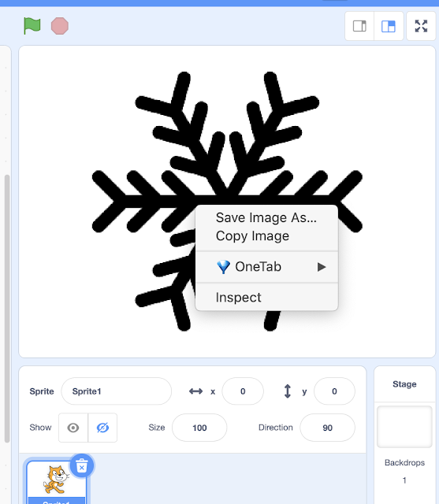Screen dimensions: 439x504
Task: Show the sprite using the eye icon
Action: [x=73, y=428]
